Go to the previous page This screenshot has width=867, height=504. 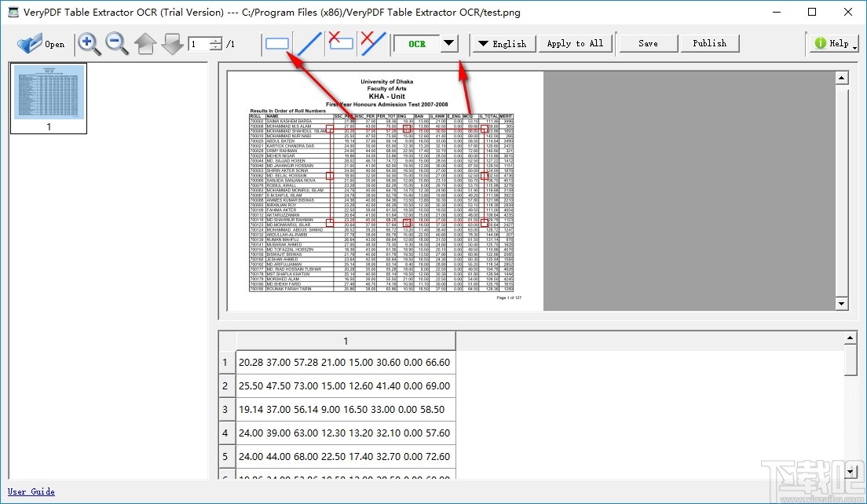point(145,44)
